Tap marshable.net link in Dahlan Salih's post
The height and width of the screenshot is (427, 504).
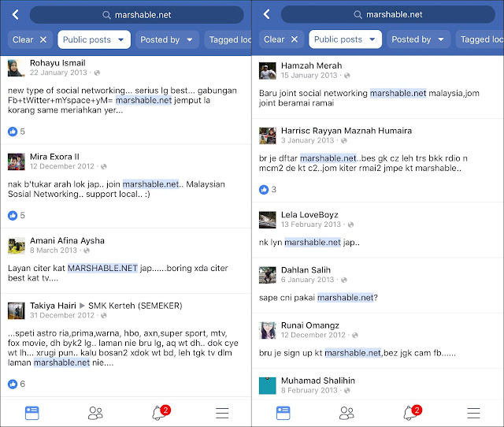coord(346,298)
